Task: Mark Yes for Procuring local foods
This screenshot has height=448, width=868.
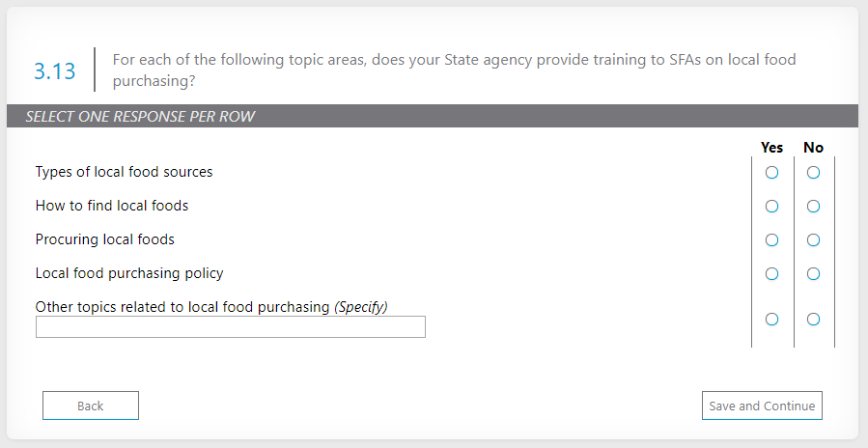Action: click(x=771, y=240)
